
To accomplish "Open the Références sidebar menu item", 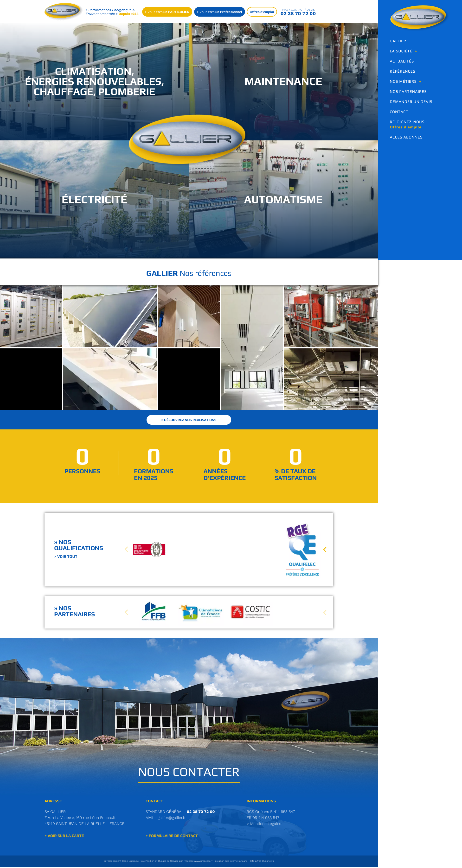I will (402, 71).
